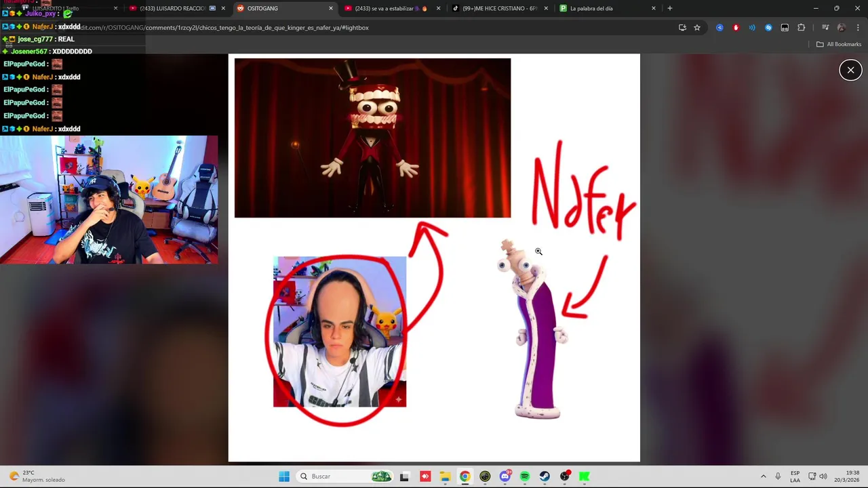Open the All Bookmarks folder
868x488 pixels.
tap(839, 44)
